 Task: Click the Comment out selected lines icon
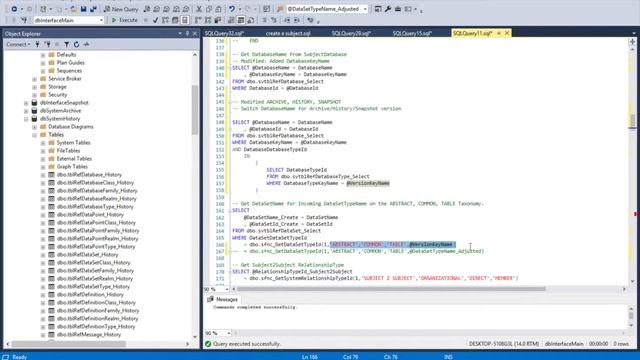pos(264,20)
